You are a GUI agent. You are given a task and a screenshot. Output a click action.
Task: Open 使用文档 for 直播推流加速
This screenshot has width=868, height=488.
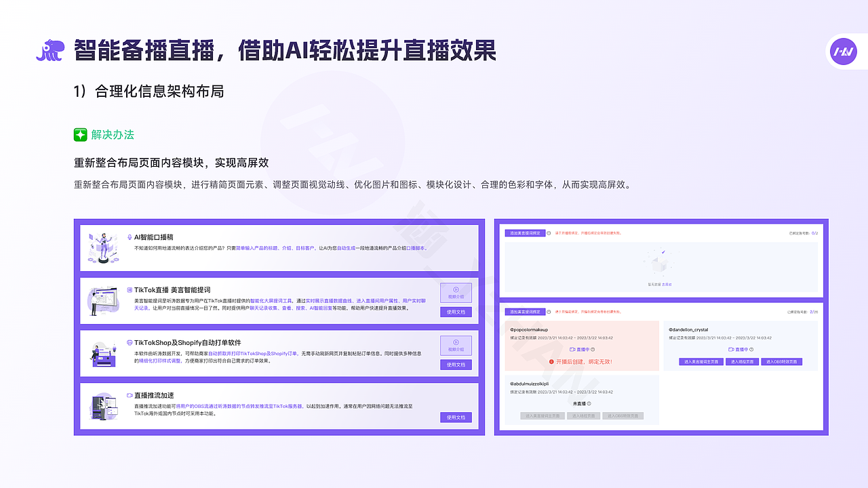456,418
